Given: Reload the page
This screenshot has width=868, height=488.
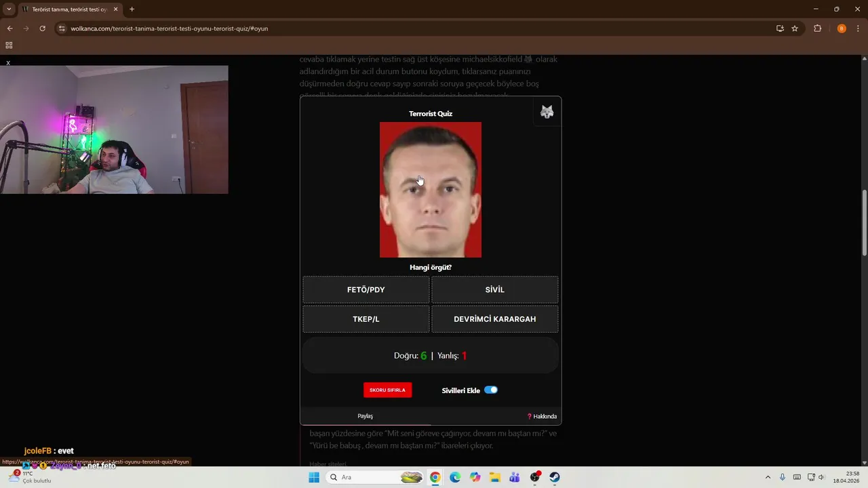Looking at the screenshot, I should point(42,28).
